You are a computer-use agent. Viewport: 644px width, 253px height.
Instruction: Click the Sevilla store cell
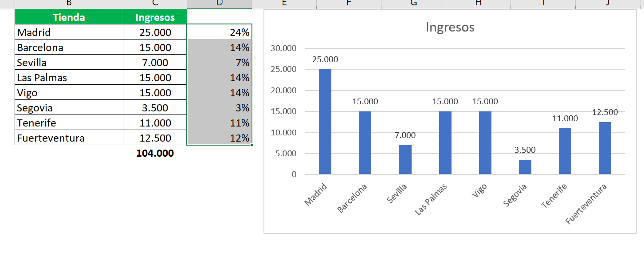(69, 62)
